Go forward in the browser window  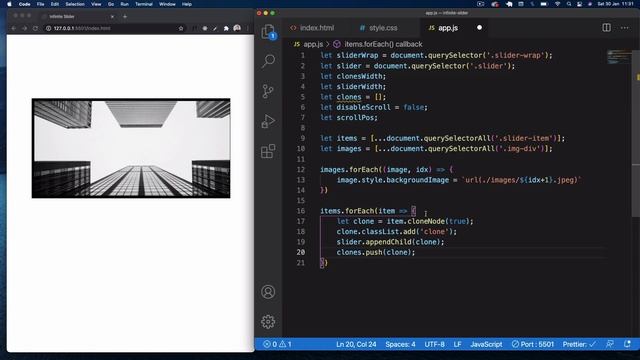point(24,28)
